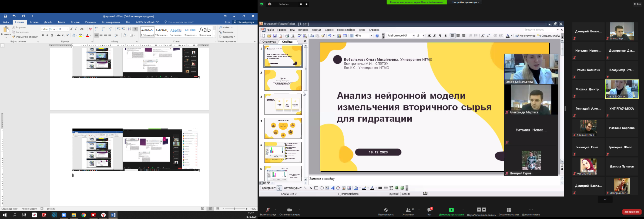Open the Рецензирование ribbon tab
The image size is (644, 219).
tap(111, 22)
